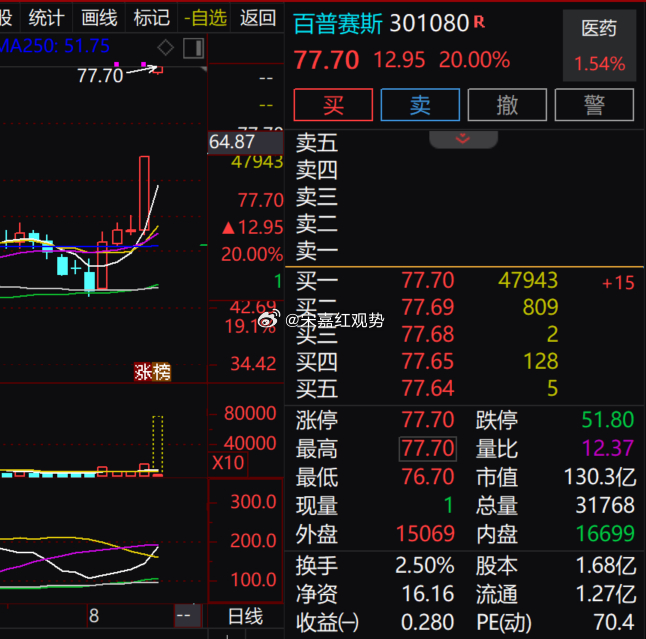Click the 20.00% gain in header
The image size is (646, 639).
[474, 60]
